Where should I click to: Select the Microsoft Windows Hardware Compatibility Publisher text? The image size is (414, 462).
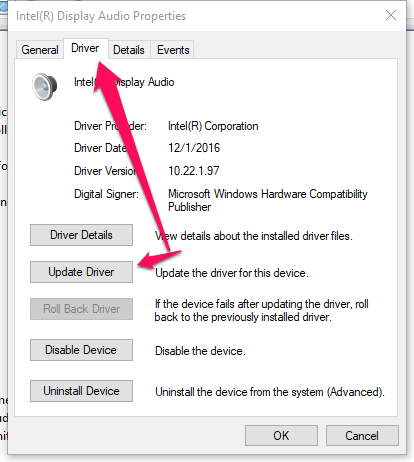click(x=268, y=200)
